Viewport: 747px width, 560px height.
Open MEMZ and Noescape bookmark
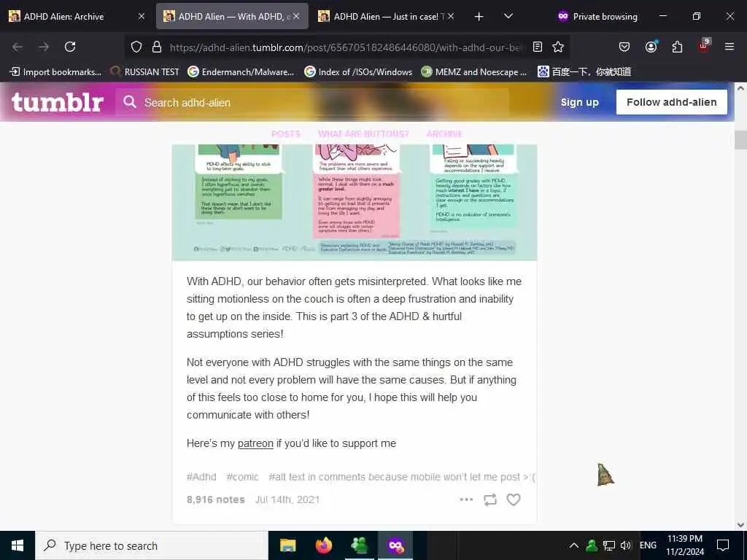point(474,72)
